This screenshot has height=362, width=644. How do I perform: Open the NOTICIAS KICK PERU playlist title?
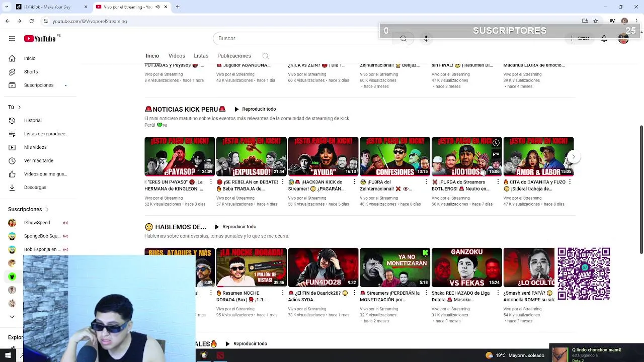click(185, 109)
